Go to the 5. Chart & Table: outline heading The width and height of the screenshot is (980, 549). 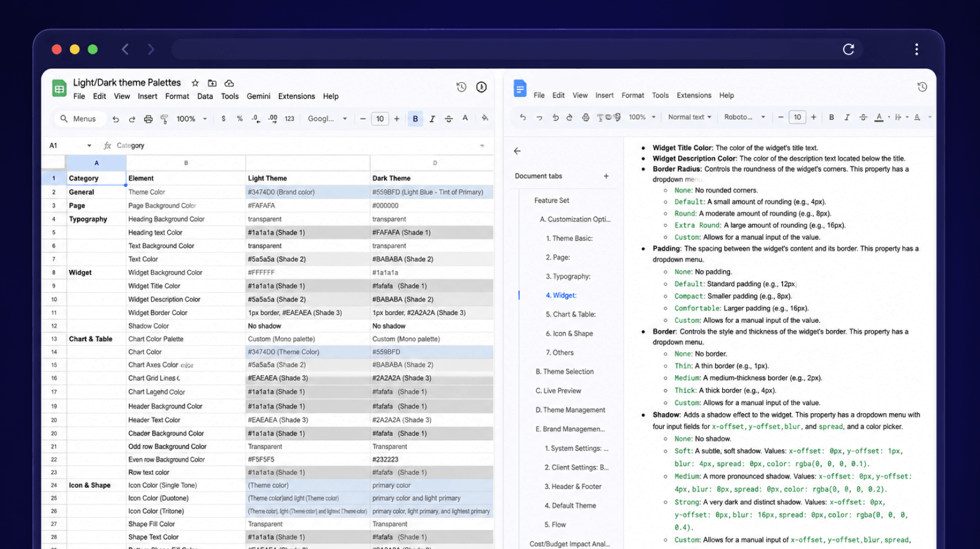pos(571,314)
